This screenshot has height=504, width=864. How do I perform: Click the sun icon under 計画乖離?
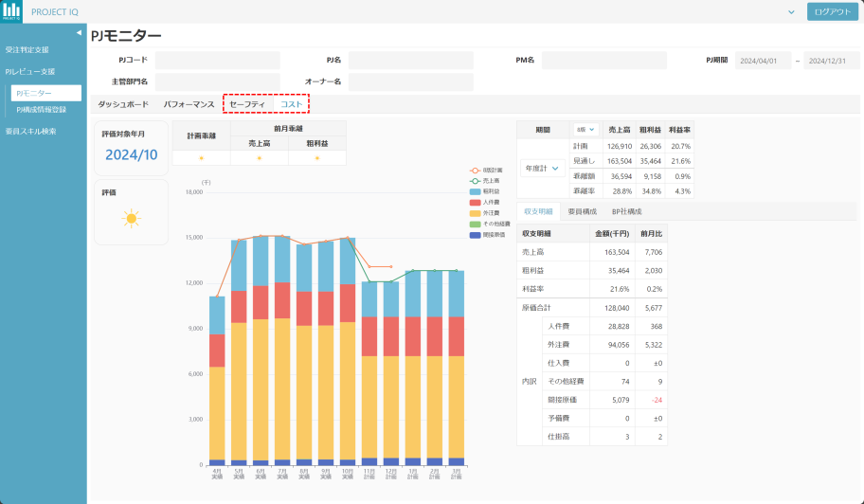201,158
